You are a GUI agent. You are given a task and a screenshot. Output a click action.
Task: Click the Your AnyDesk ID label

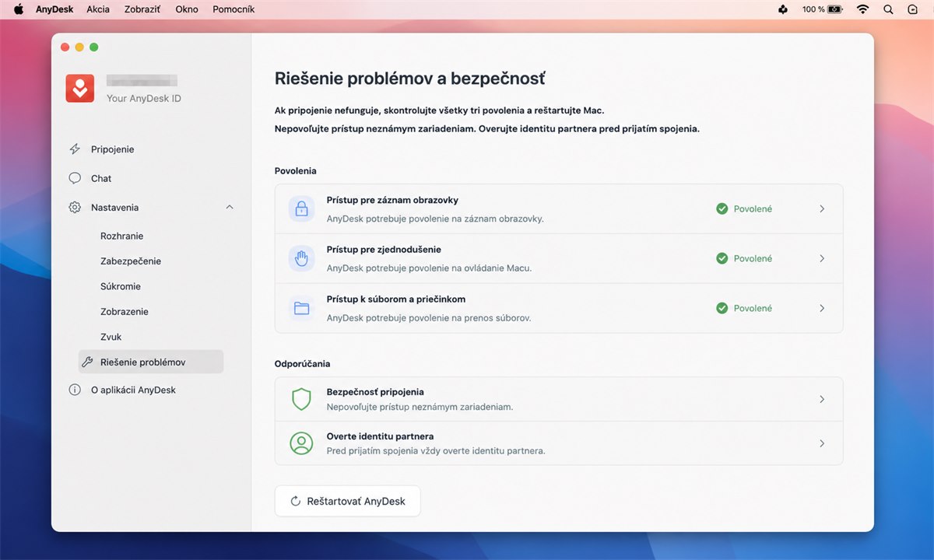144,99
